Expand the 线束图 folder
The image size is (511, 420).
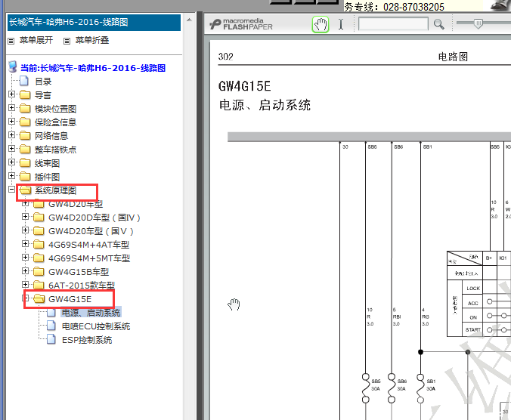coord(12,162)
